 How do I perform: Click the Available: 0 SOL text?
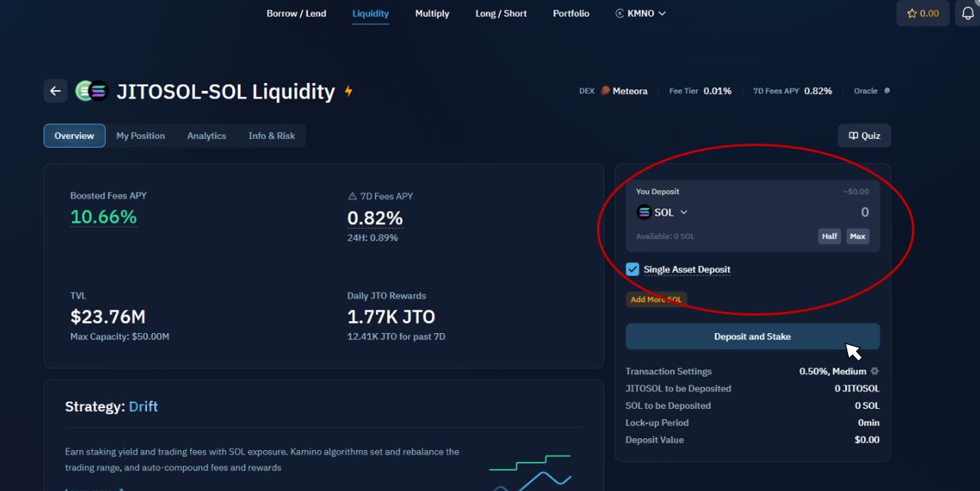click(x=666, y=237)
